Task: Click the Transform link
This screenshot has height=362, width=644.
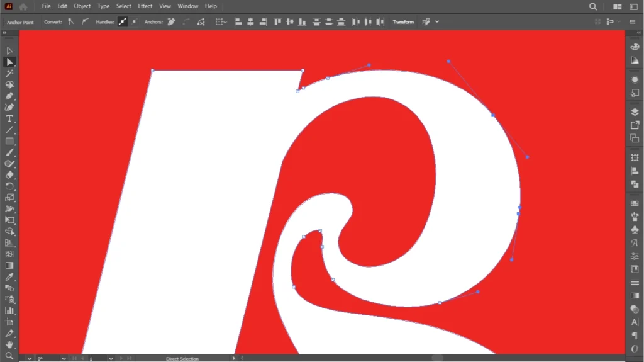Action: [403, 21]
